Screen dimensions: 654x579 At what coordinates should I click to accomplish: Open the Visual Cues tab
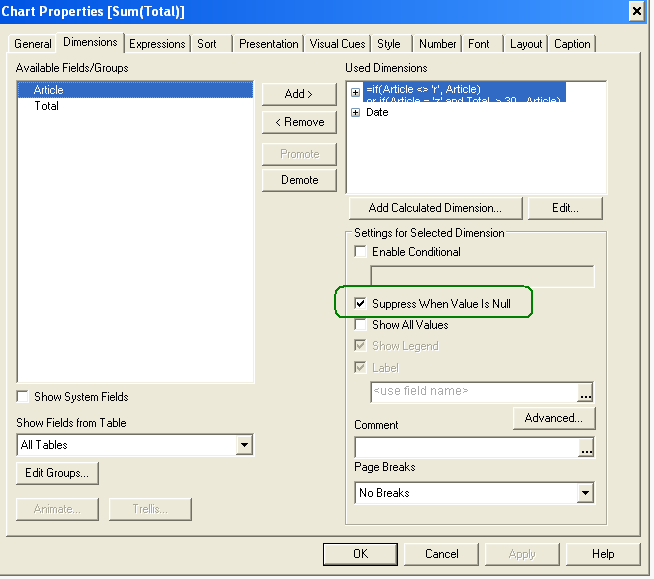(x=337, y=44)
